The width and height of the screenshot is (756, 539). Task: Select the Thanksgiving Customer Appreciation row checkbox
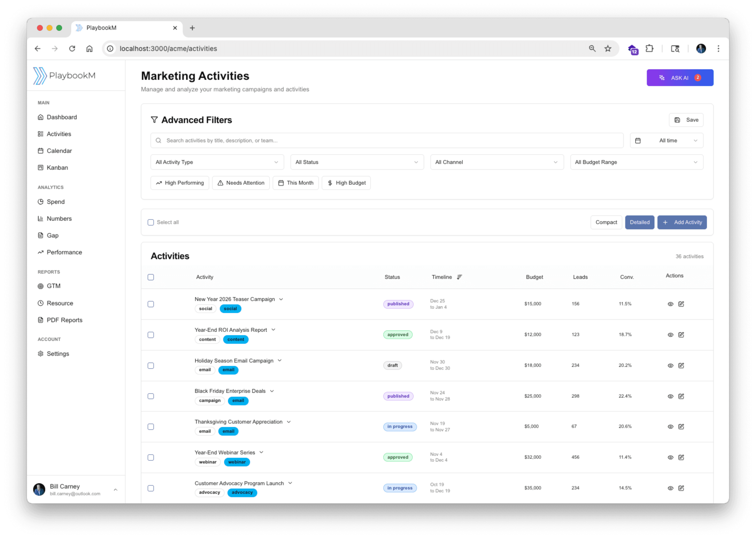click(x=151, y=427)
